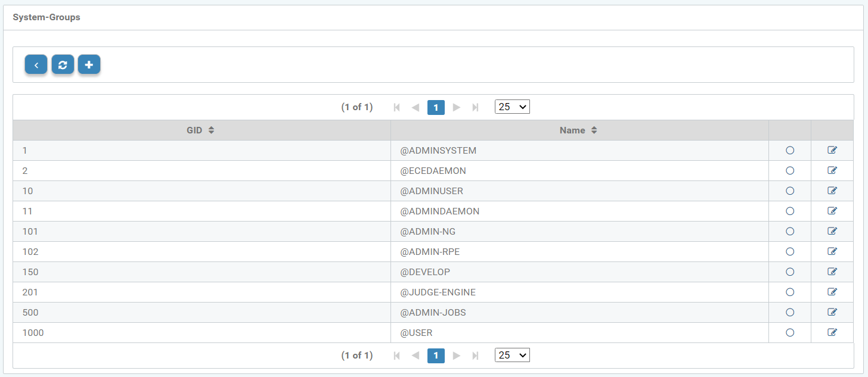Open the top rows-per-page dropdown

(512, 107)
